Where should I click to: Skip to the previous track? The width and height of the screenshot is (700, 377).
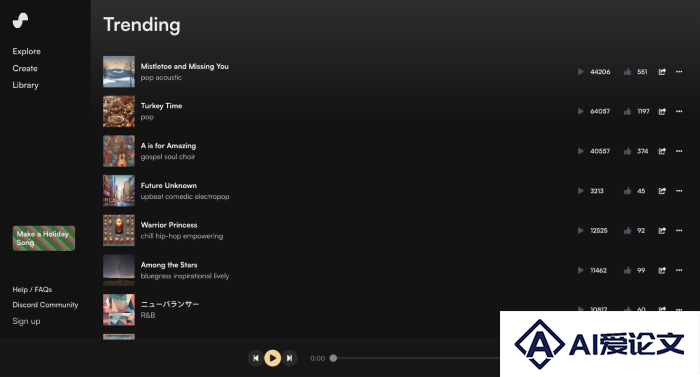tap(256, 358)
